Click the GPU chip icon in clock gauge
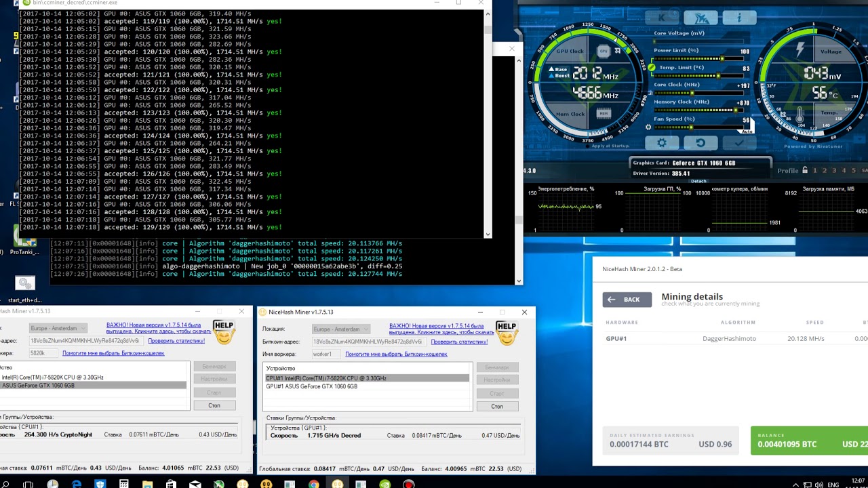868x488 pixels. pyautogui.click(x=603, y=52)
